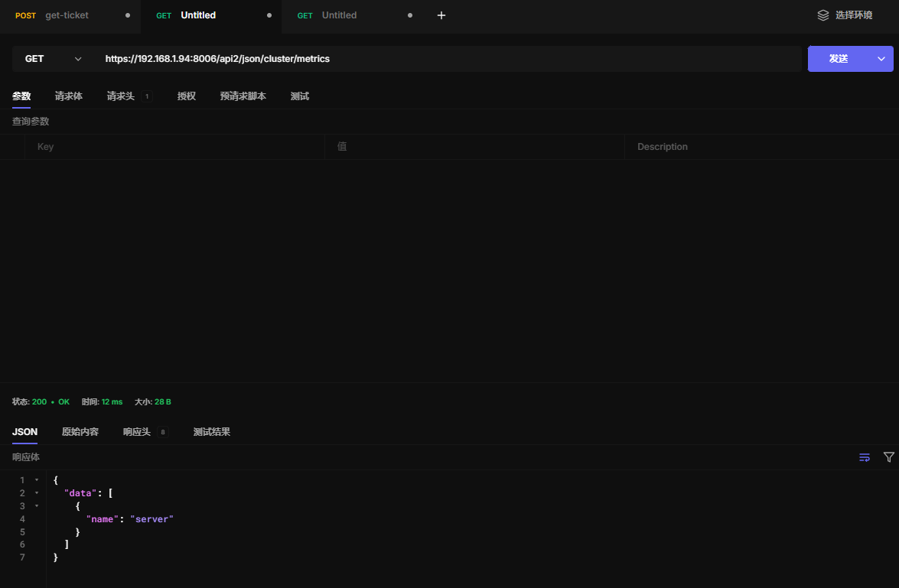Toggle line wrap icon in response body

coord(865,457)
